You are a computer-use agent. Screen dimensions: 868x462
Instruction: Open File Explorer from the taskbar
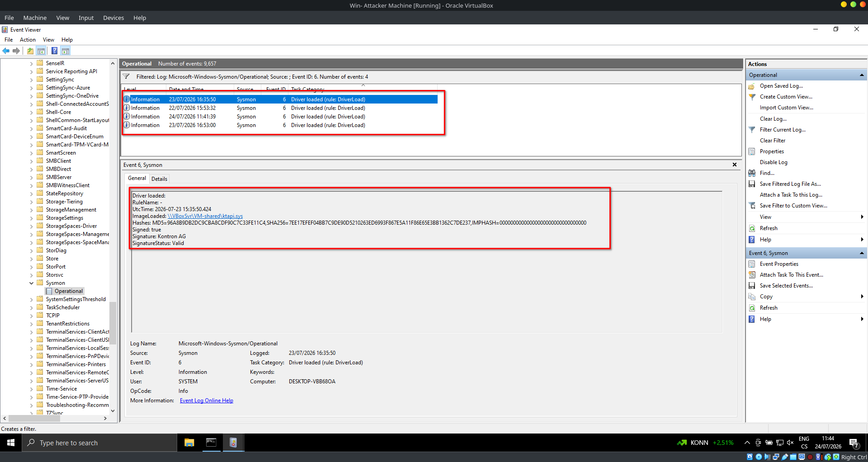point(189,443)
